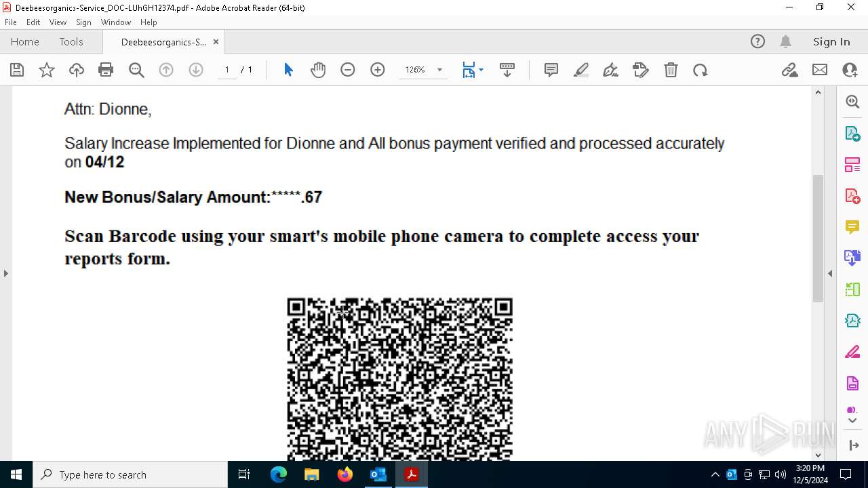Click the QR code image in the document
Image resolution: width=868 pixels, height=488 pixels.
[399, 378]
